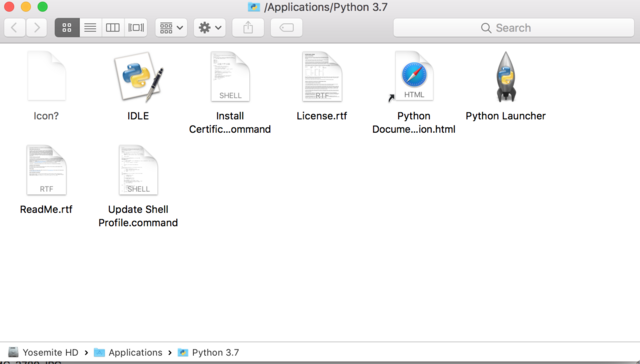Click the Install Certific...ommand label
Screen dimensions: 640x364
pos(230,122)
